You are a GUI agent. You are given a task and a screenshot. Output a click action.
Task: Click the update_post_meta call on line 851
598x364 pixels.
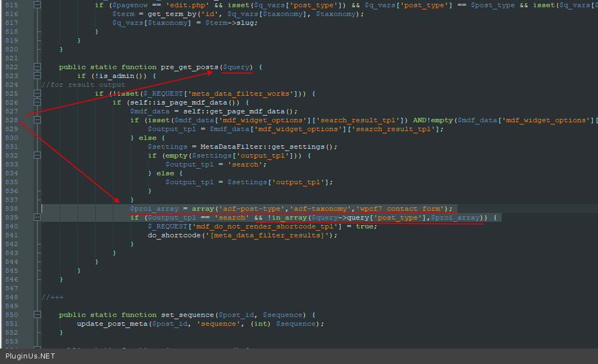112,324
